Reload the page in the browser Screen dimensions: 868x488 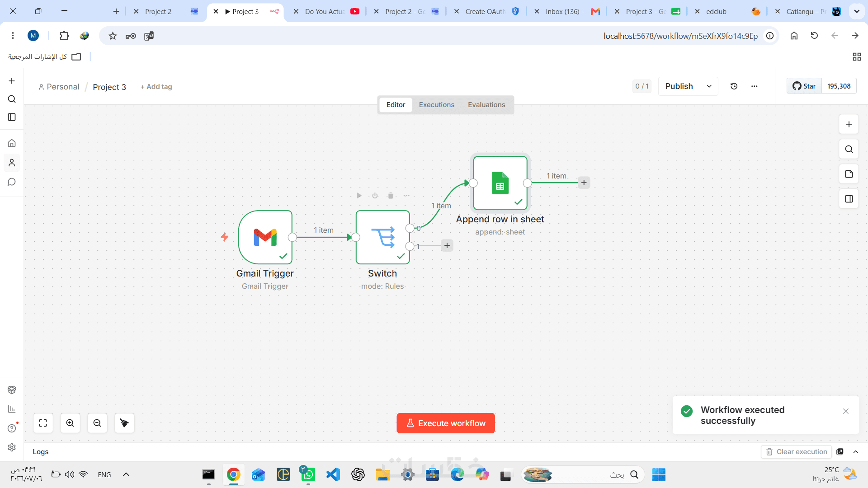814,36
